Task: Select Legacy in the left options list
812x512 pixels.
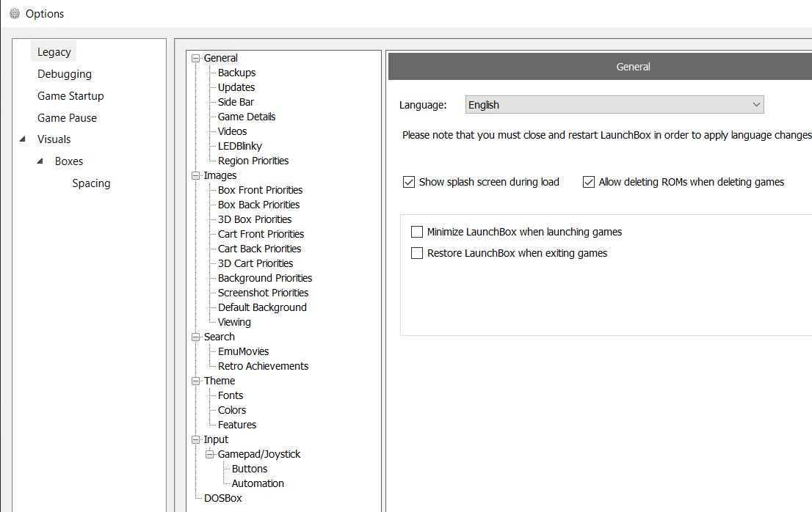Action: coord(54,52)
